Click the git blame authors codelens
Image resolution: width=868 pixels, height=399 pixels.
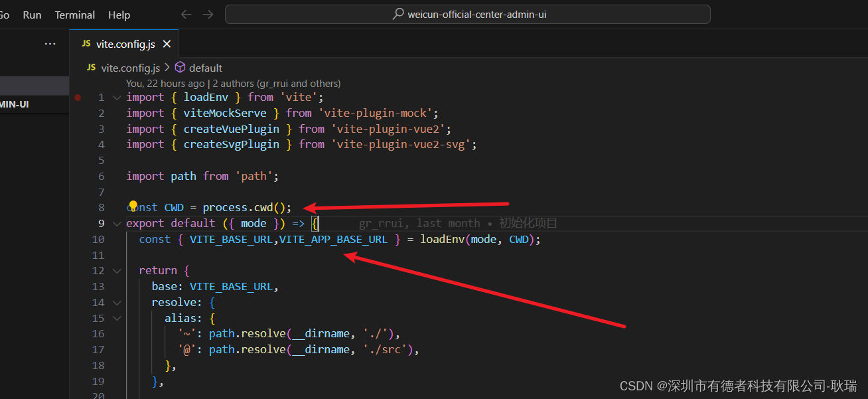(234, 84)
